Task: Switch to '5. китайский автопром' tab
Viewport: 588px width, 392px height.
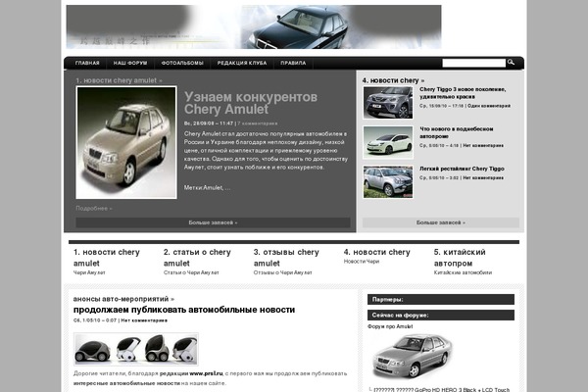Action: 460,258
